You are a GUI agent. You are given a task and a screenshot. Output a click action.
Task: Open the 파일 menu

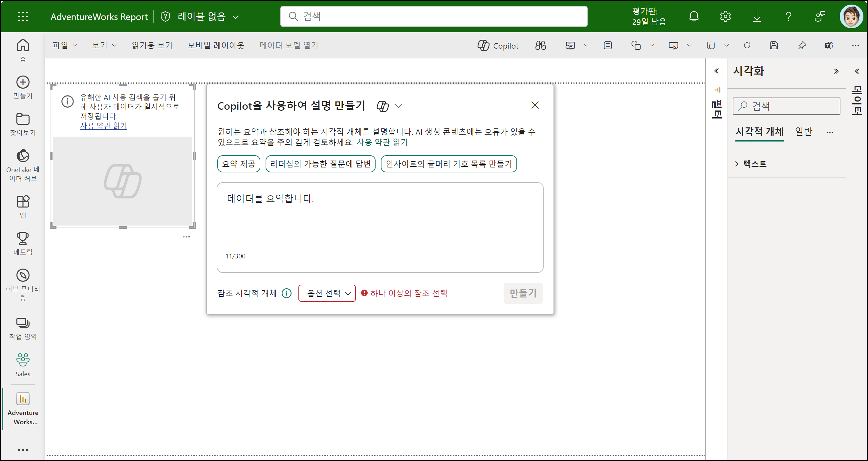[64, 45]
